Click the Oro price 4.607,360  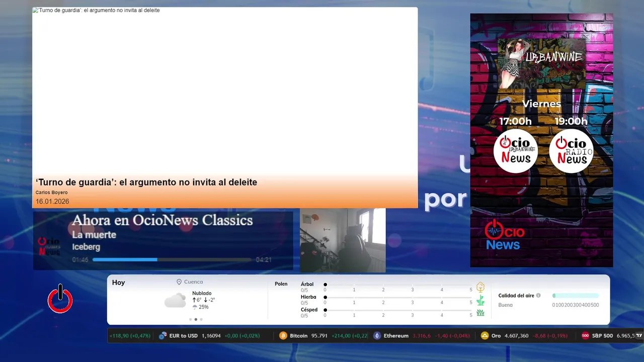(x=517, y=335)
